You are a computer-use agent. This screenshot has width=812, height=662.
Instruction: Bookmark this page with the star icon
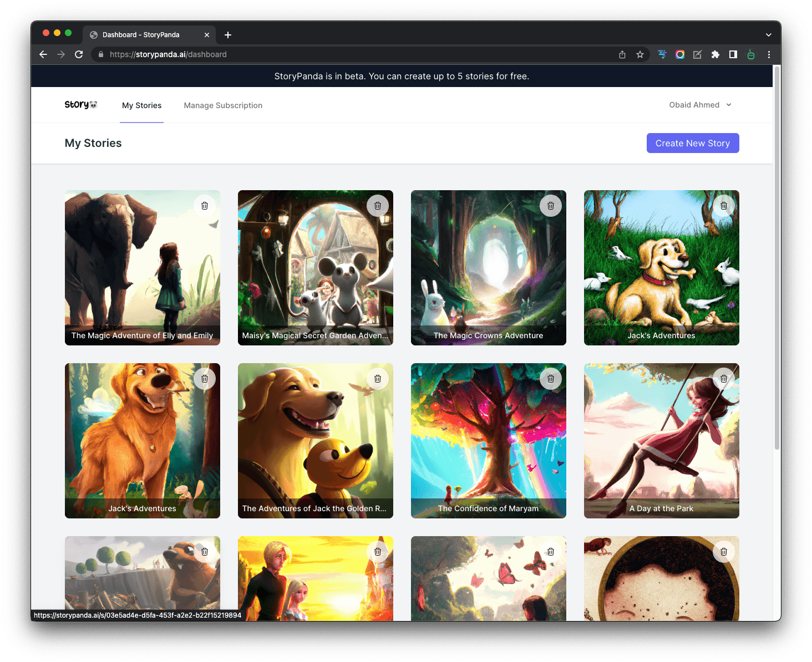click(x=640, y=54)
